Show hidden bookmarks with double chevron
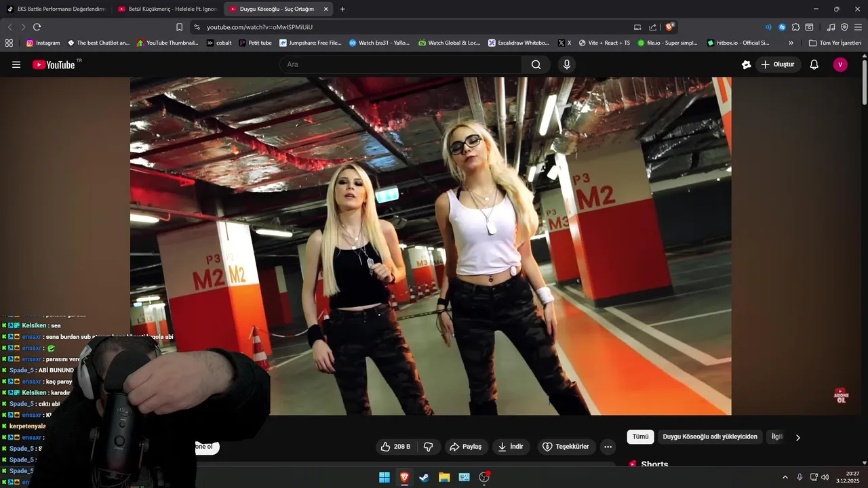 pos(791,43)
